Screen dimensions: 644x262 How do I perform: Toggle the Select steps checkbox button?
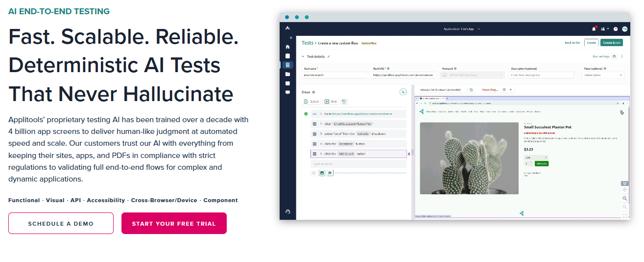311,102
